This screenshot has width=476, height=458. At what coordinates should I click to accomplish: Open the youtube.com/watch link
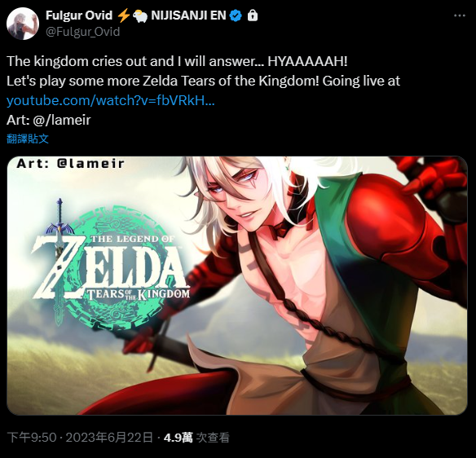click(x=111, y=100)
